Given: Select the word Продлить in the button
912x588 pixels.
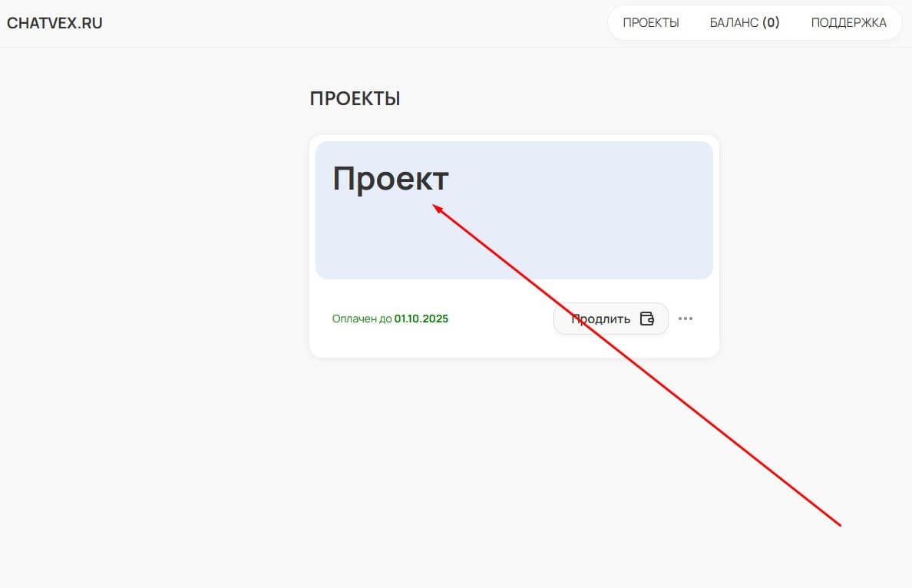Looking at the screenshot, I should [x=600, y=319].
